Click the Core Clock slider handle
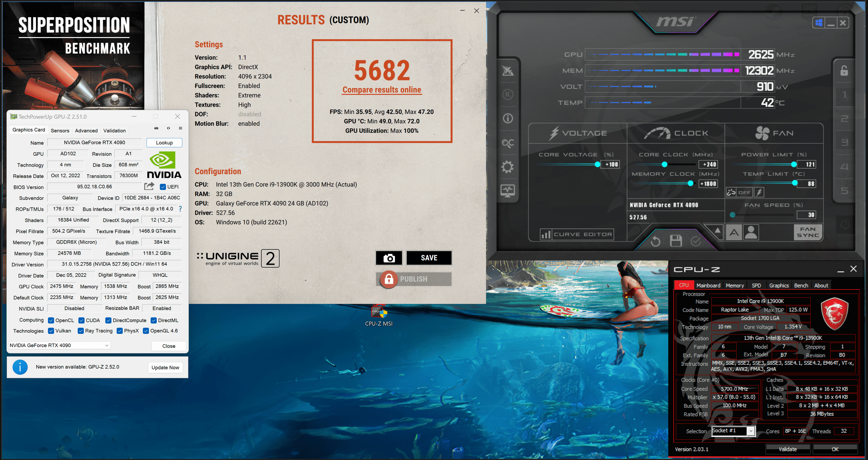This screenshot has height=460, width=868. [x=664, y=165]
